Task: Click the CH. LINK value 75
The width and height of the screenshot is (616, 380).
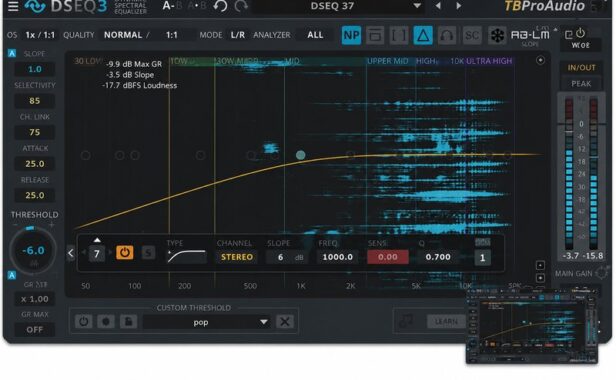Action: click(x=35, y=132)
